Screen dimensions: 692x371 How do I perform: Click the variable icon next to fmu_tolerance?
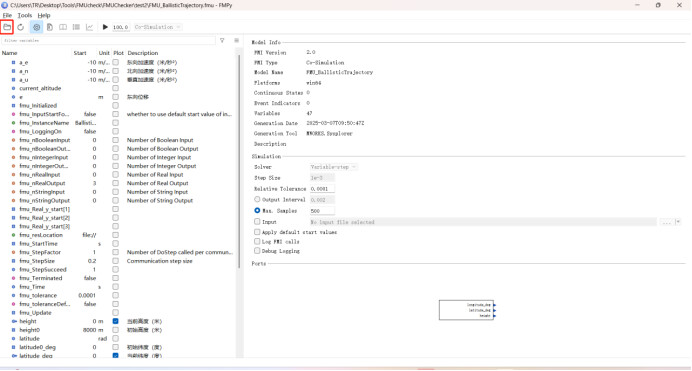13,296
